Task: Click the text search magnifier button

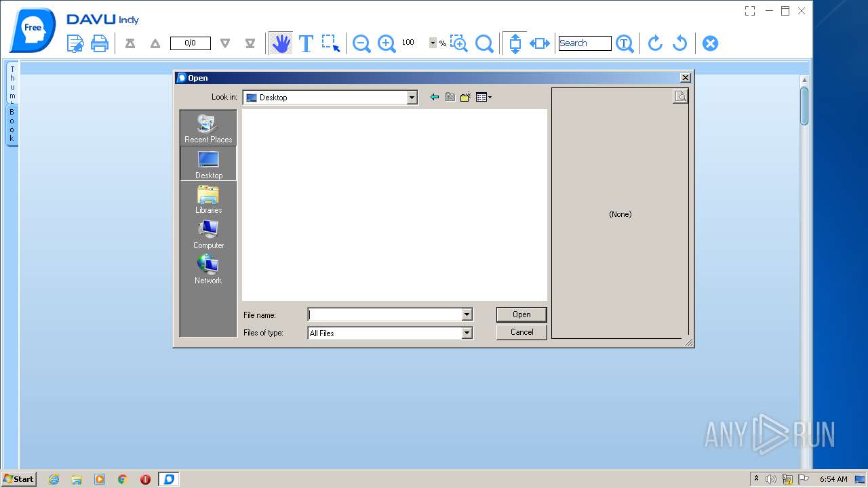Action: point(625,43)
